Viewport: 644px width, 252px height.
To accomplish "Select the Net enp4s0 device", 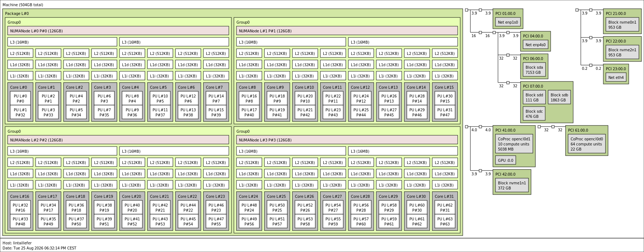I will 535,45.
